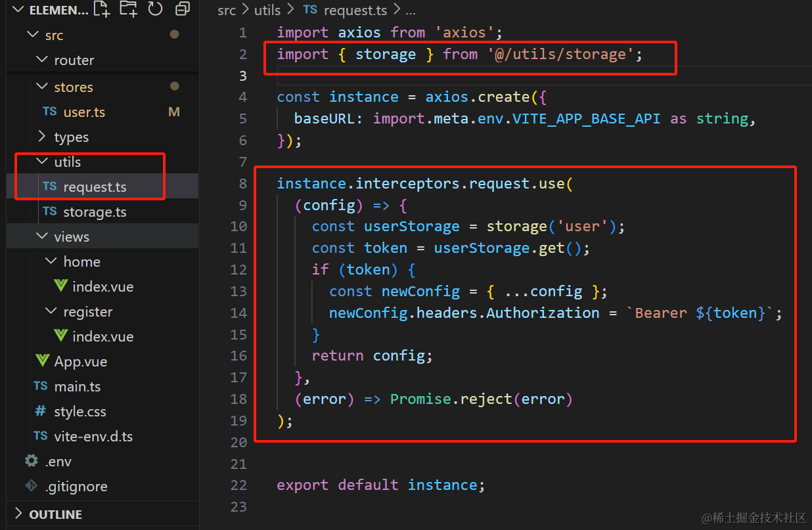Click the utils breadcrumb segment

pyautogui.click(x=267, y=11)
